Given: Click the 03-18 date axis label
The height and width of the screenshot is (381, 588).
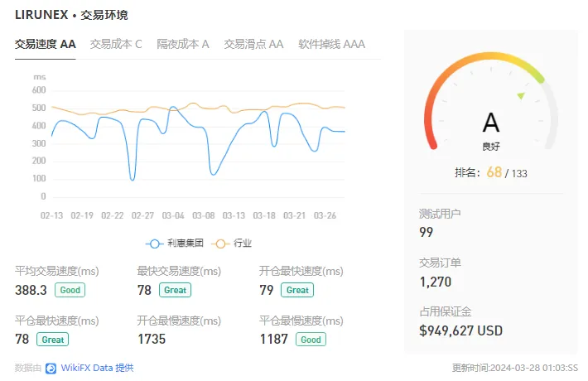Looking at the screenshot, I should coord(264,215).
